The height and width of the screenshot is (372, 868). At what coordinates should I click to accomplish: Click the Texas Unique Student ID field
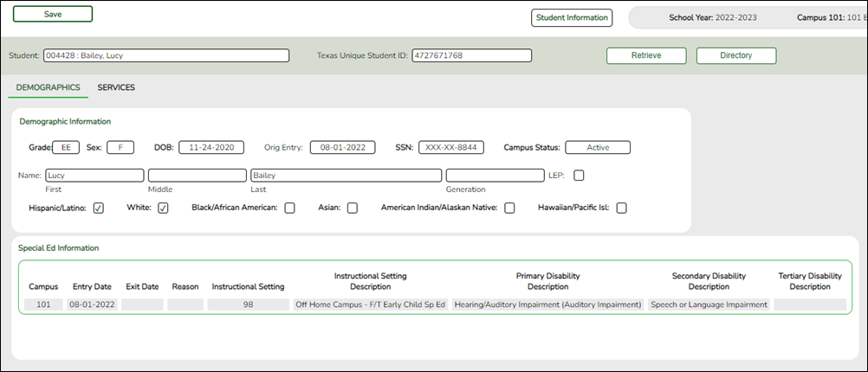[471, 56]
